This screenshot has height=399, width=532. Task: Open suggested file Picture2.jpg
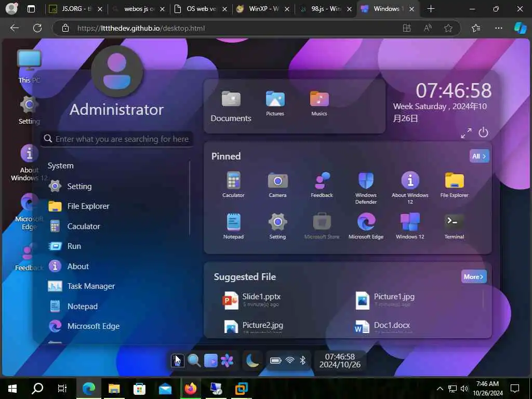[254, 326]
